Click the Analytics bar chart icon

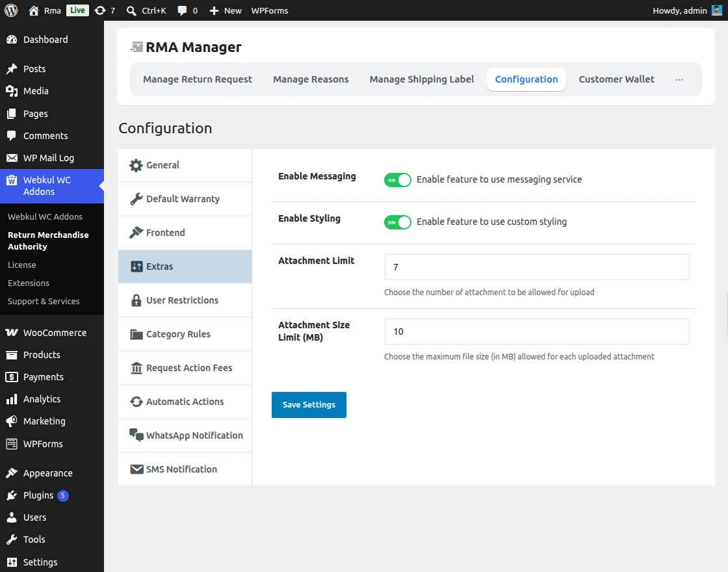pyautogui.click(x=12, y=399)
